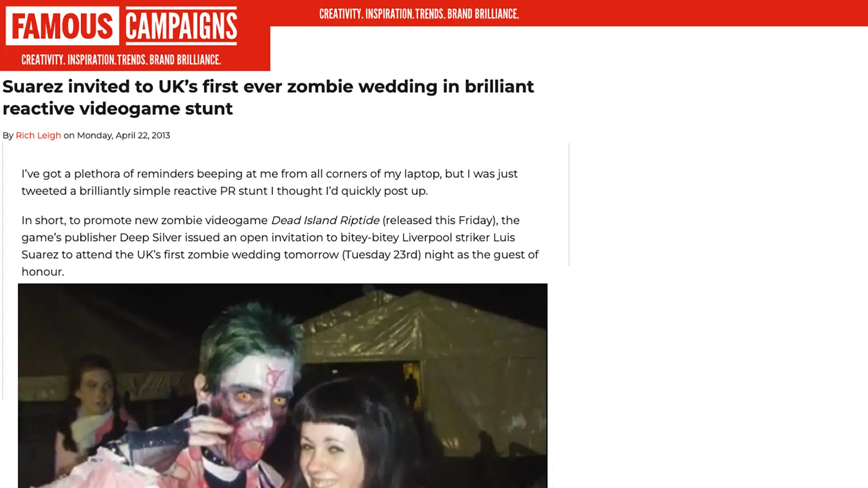Open the Rich Leigh author link
Screen dimensions: 868x488
click(x=38, y=136)
